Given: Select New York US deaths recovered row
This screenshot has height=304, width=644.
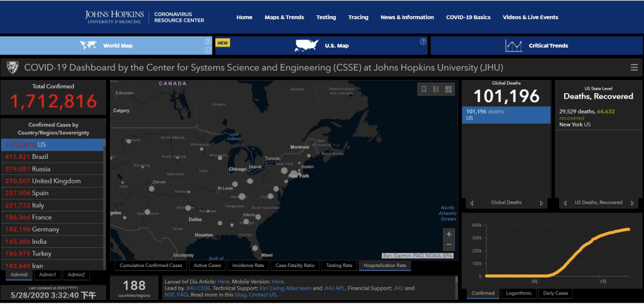Looking at the screenshot, I should [x=599, y=118].
